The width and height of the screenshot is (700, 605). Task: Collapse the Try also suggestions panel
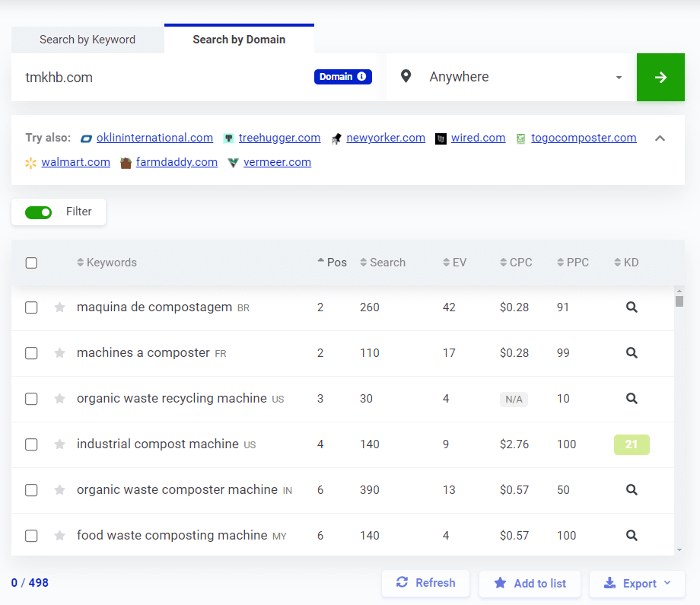[660, 139]
